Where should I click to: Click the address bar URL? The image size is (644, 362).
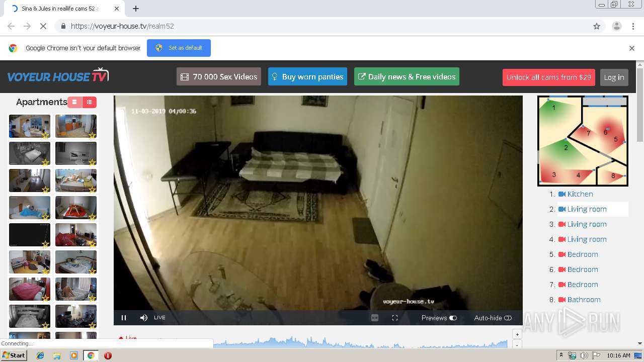[x=122, y=26]
